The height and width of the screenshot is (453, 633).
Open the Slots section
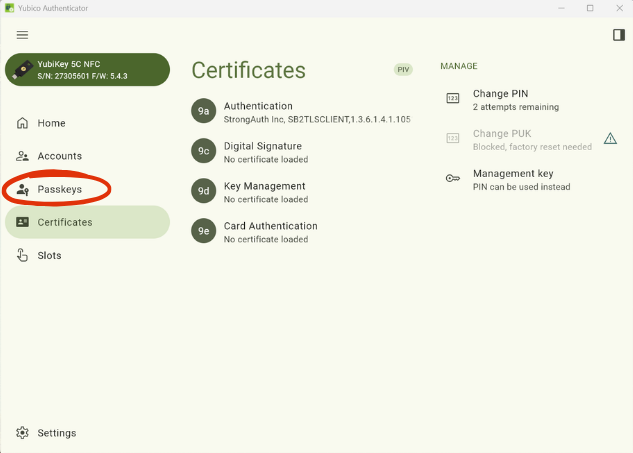(x=88, y=255)
